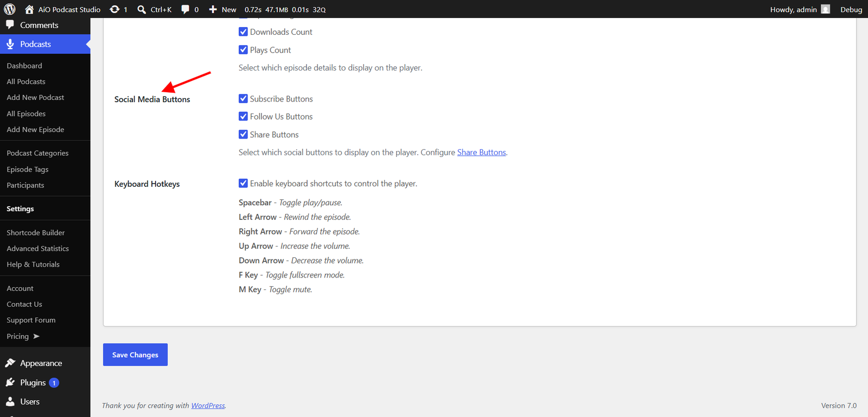868x417 pixels.
Task: Uncheck Downloads Count checkbox
Action: tap(243, 32)
